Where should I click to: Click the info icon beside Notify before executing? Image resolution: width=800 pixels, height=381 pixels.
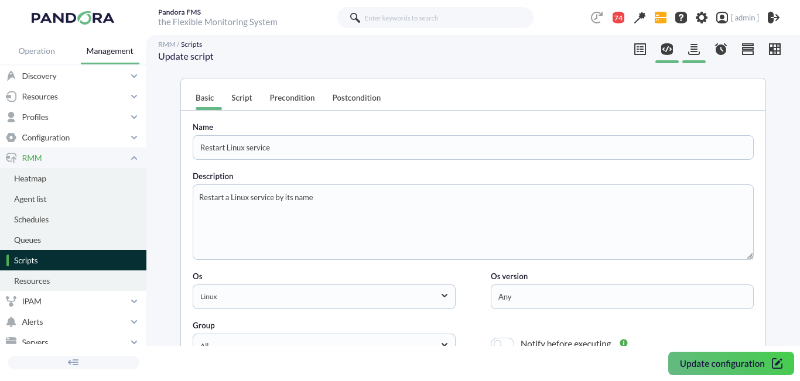pyautogui.click(x=623, y=343)
